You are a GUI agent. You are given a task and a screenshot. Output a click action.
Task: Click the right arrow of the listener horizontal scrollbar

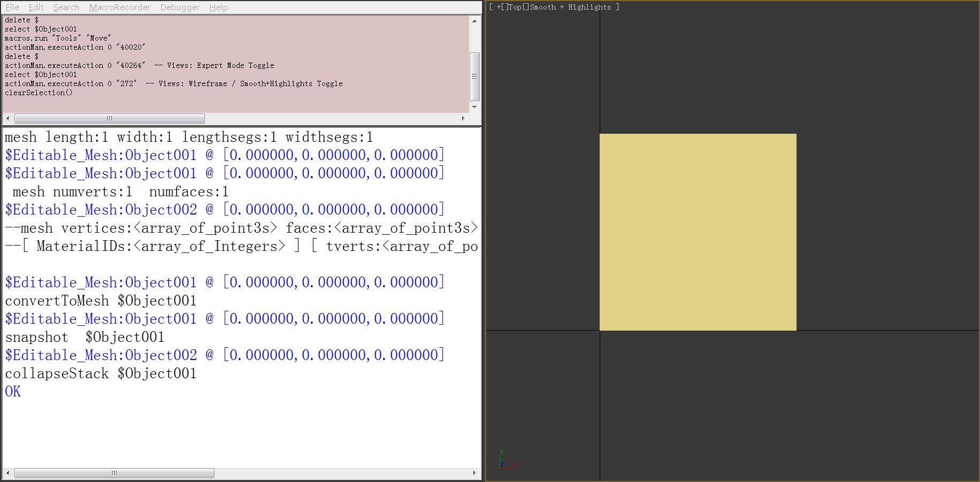474,473
